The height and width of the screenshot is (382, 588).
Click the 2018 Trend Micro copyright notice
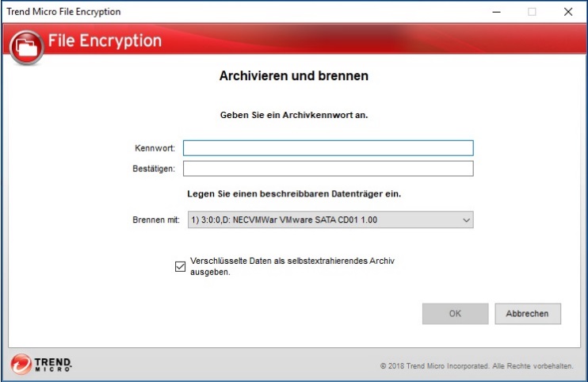(x=476, y=365)
